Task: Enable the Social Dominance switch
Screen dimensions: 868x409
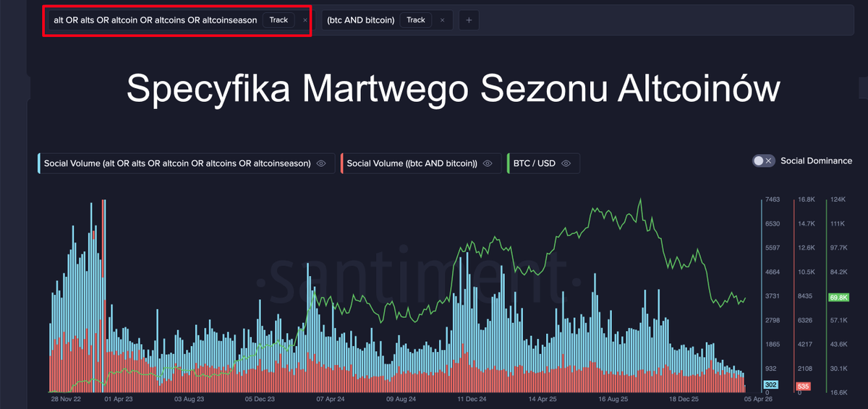Action: tap(764, 161)
